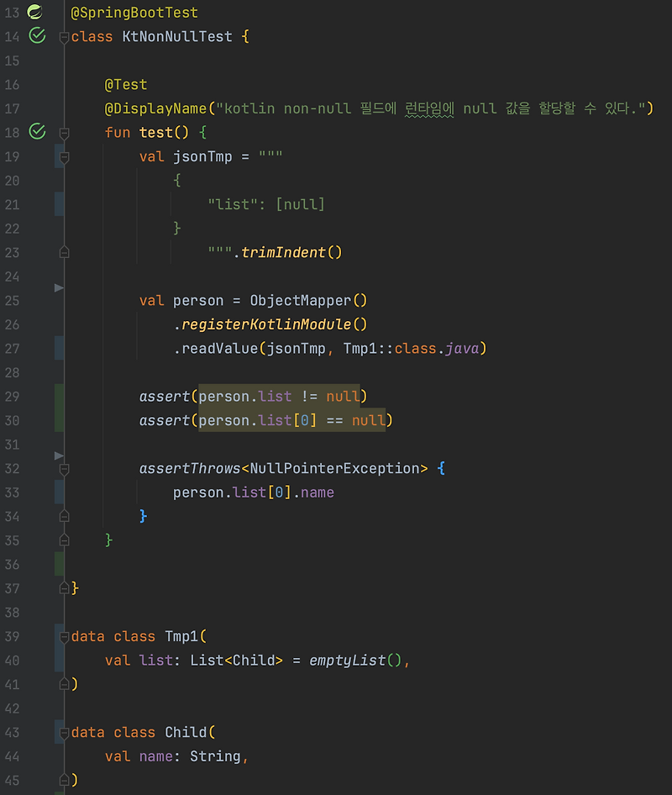Image resolution: width=672 pixels, height=795 pixels.
Task: Click the gray run arrow beside line 25
Action: click(57, 288)
